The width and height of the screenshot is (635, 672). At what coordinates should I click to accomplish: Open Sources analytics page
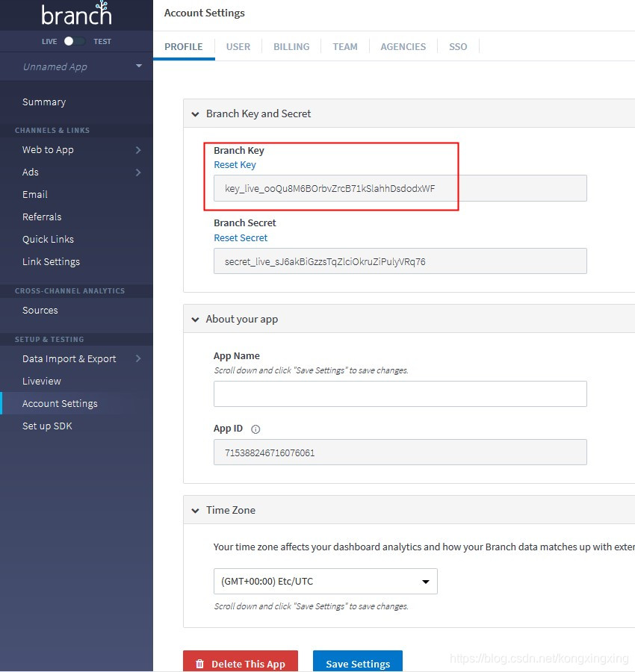pos(40,310)
